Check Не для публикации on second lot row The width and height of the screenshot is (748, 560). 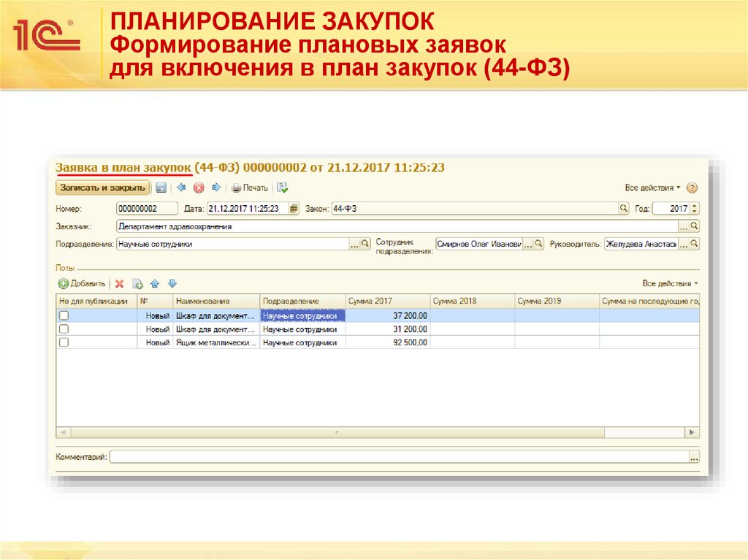coord(64,327)
